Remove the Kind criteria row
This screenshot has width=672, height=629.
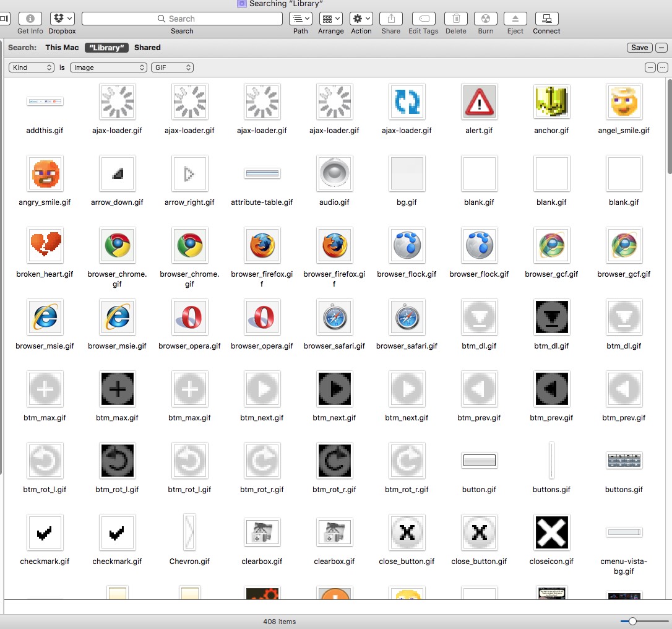[650, 67]
